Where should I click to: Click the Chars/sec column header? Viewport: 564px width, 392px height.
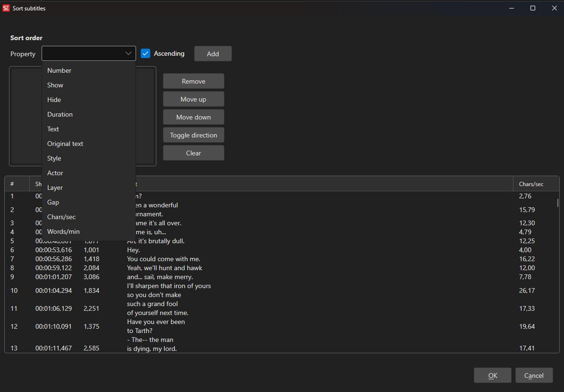(x=531, y=184)
